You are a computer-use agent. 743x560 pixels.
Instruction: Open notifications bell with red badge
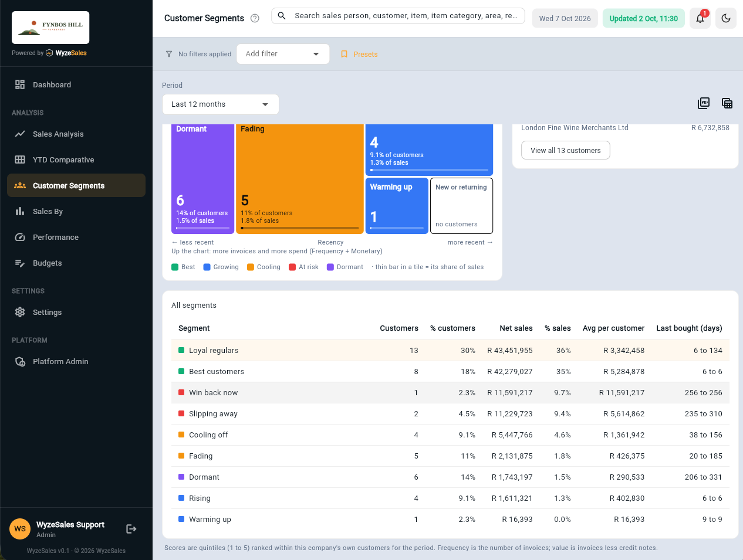click(700, 18)
